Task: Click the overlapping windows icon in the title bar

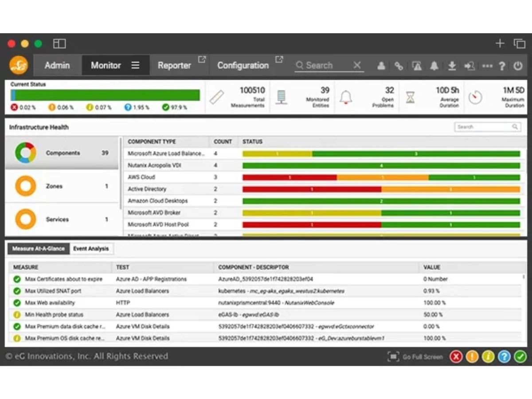Action: 520,43
